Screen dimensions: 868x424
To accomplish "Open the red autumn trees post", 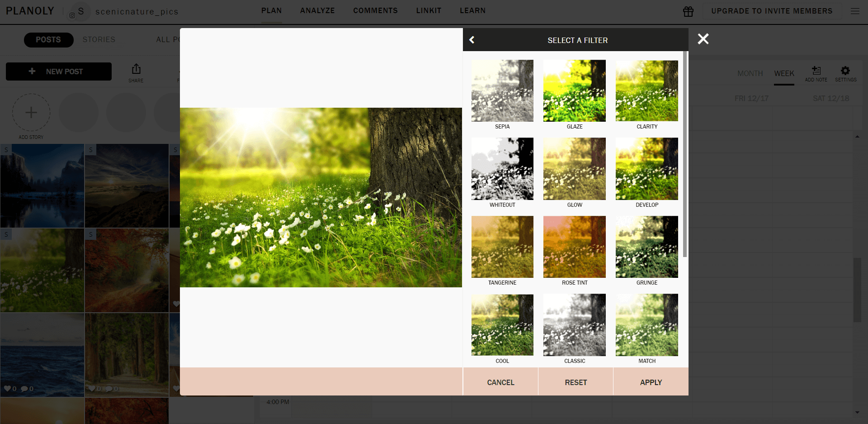I will [x=127, y=270].
